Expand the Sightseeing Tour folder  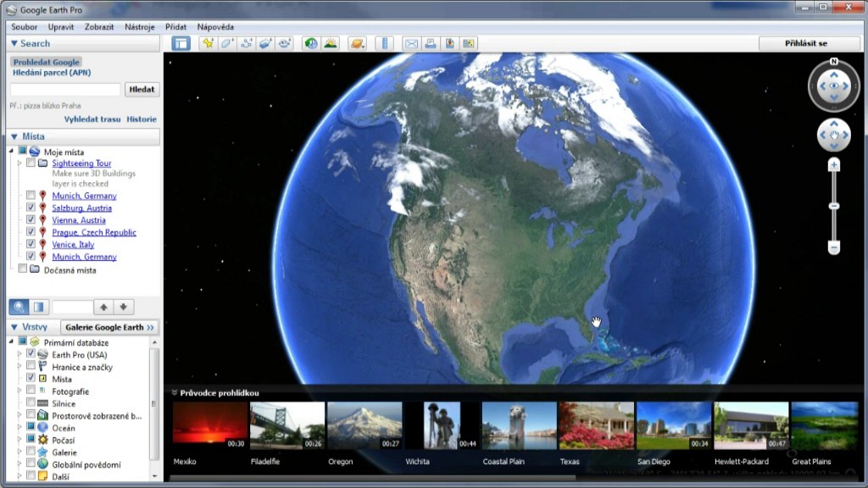(x=19, y=164)
